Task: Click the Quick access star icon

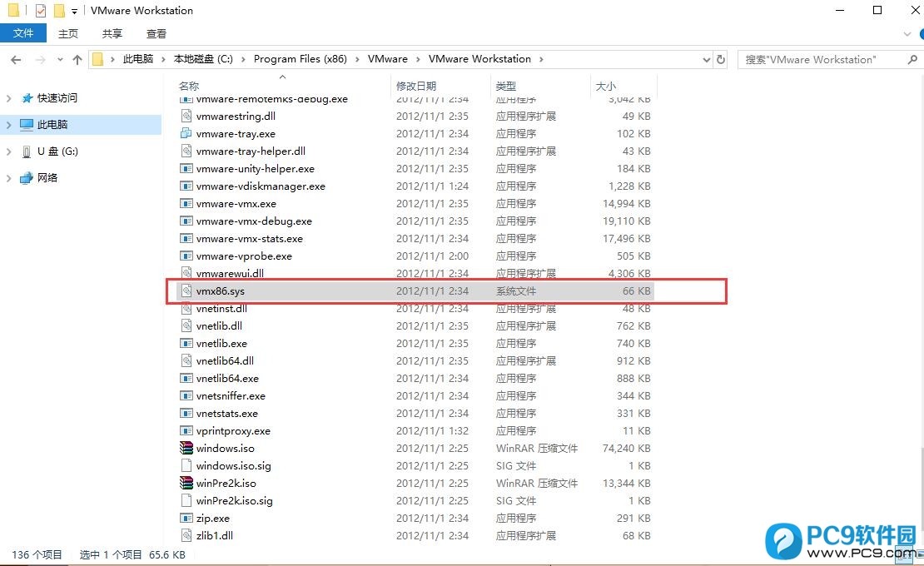Action: coord(27,98)
